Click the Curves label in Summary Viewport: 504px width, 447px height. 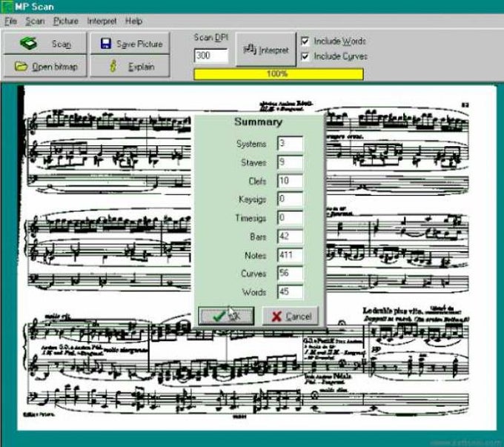click(x=253, y=274)
